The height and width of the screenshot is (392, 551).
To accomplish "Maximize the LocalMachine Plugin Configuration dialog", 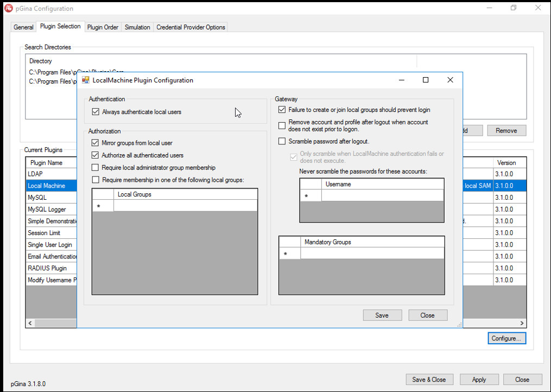I will click(x=426, y=80).
